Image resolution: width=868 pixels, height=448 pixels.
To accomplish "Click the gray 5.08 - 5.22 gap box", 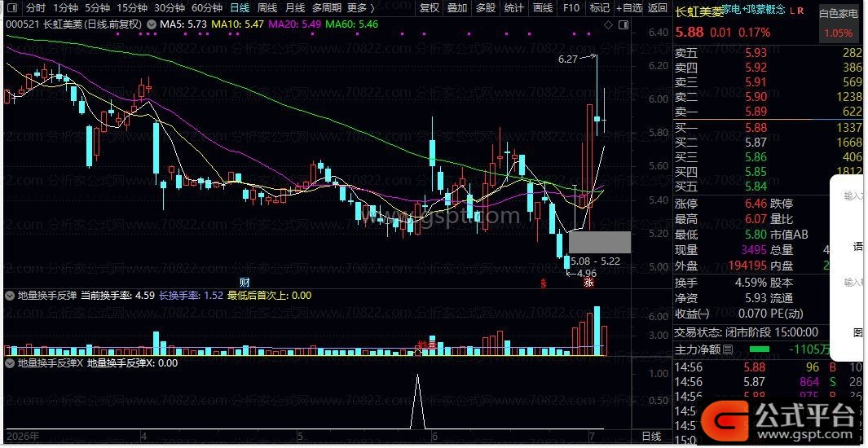I will [x=600, y=242].
